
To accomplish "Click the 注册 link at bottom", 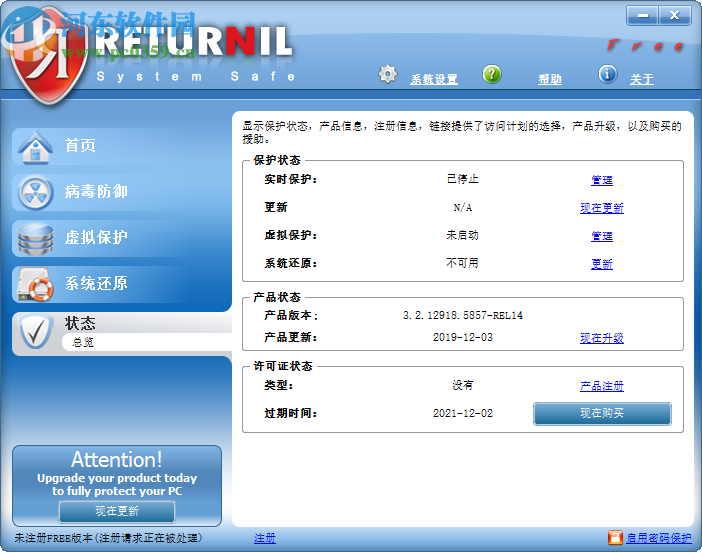I will (x=265, y=538).
